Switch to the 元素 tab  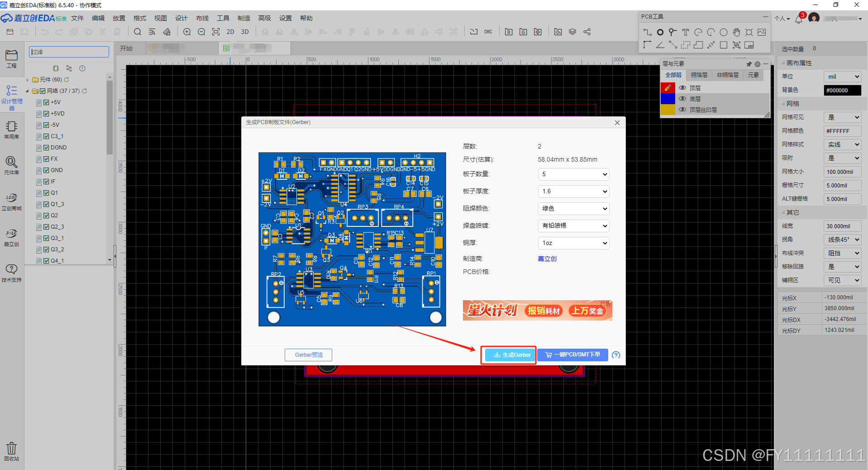(754, 75)
